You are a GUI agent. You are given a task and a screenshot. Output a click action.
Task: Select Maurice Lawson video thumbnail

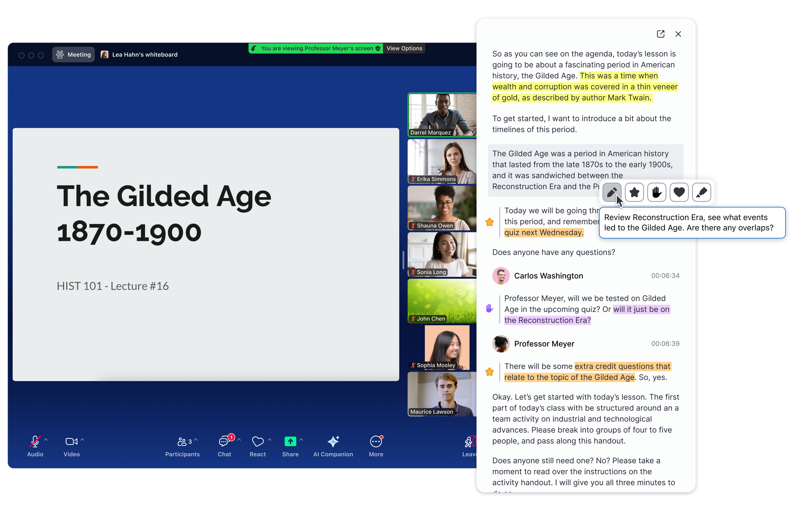click(x=442, y=394)
